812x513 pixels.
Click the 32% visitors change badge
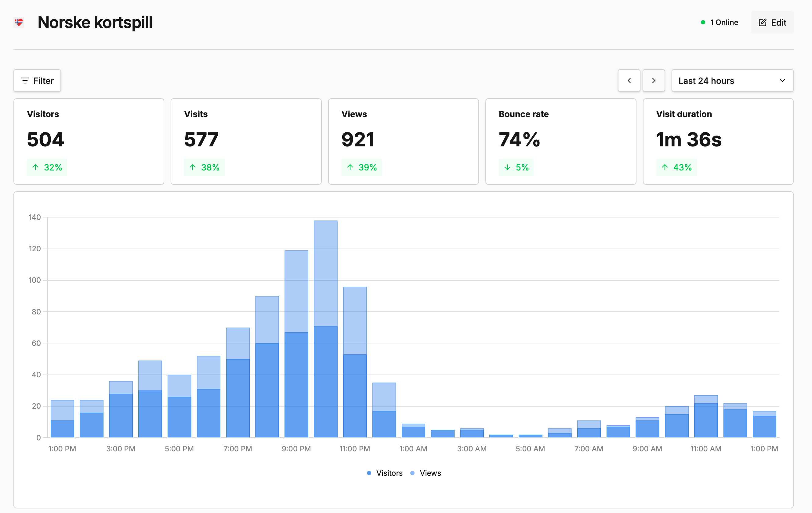point(47,167)
